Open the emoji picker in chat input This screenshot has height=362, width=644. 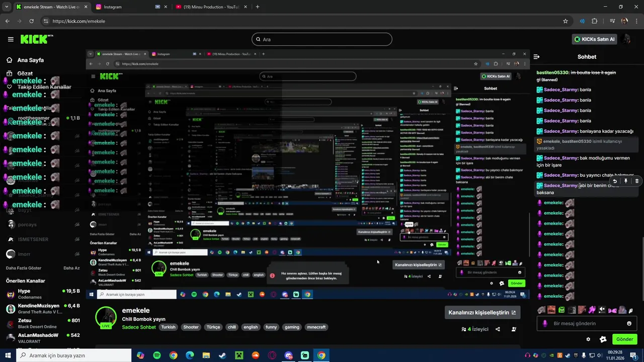(629, 323)
